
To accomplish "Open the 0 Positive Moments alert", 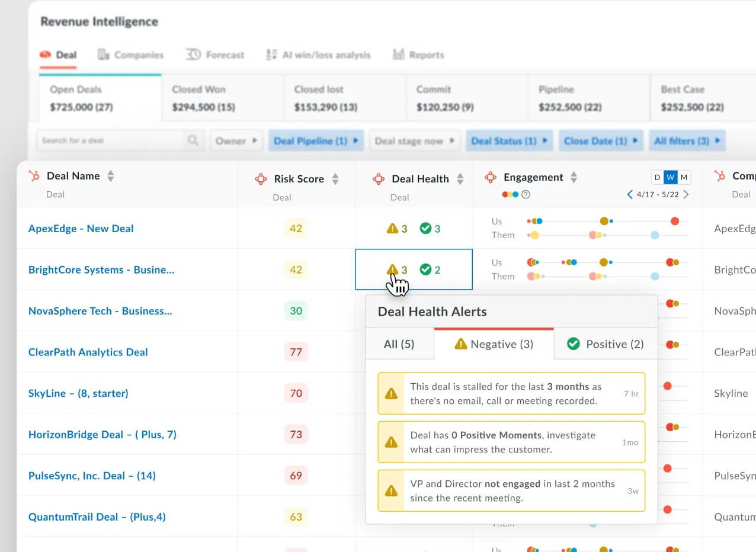I will pyautogui.click(x=511, y=442).
